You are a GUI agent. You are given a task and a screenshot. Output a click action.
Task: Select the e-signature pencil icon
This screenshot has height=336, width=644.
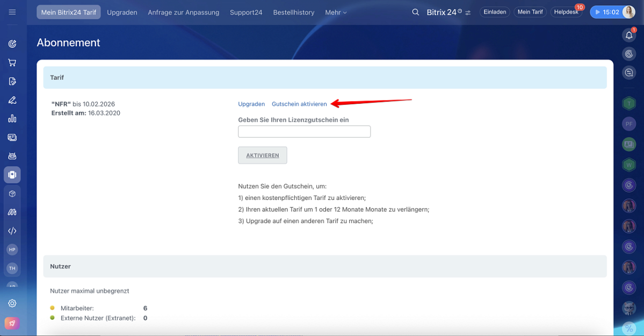[x=12, y=99]
